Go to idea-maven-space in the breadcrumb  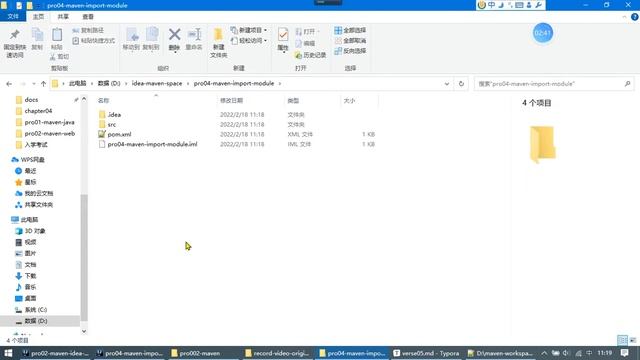[x=157, y=84]
